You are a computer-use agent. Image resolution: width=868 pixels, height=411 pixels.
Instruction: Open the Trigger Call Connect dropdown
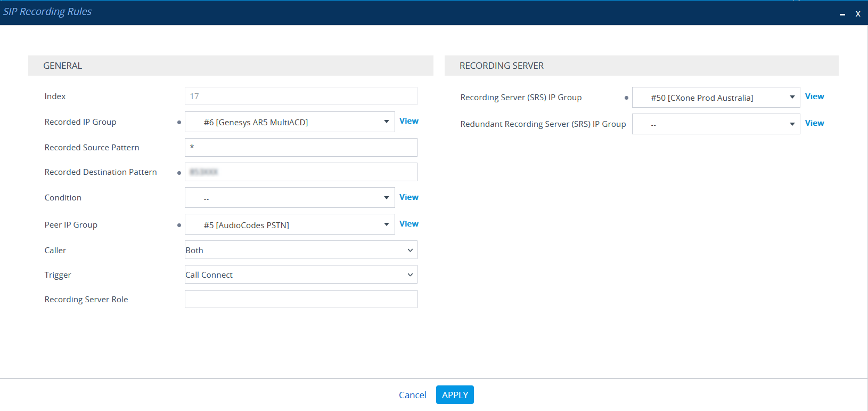(x=300, y=275)
